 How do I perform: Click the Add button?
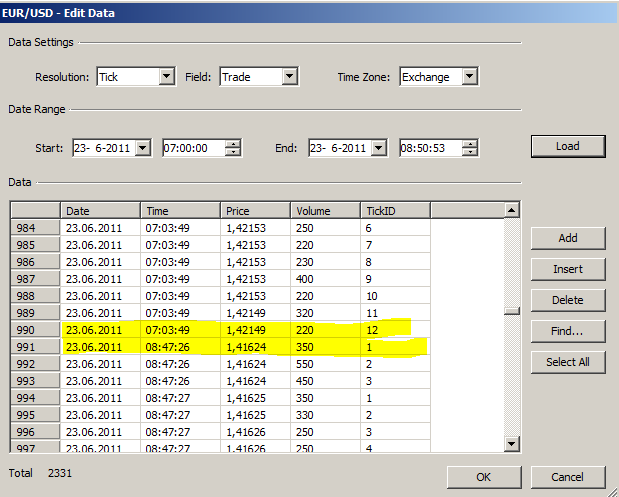coord(568,238)
